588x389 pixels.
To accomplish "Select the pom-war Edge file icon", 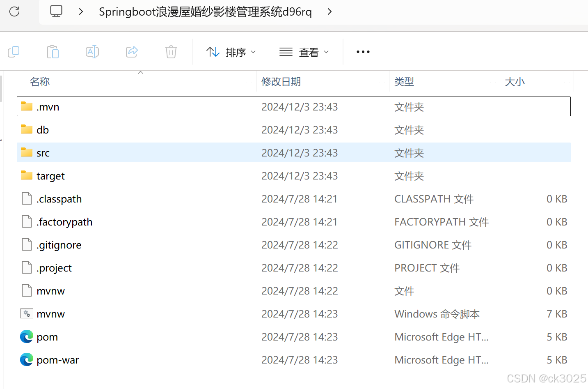I will pyautogui.click(x=27, y=359).
